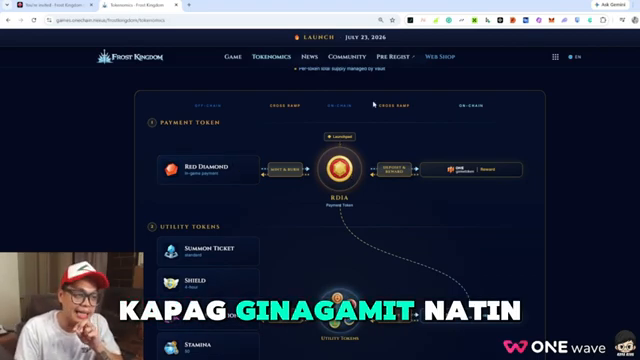This screenshot has width=640, height=360.
Task: Open the News nav menu
Action: click(x=309, y=57)
